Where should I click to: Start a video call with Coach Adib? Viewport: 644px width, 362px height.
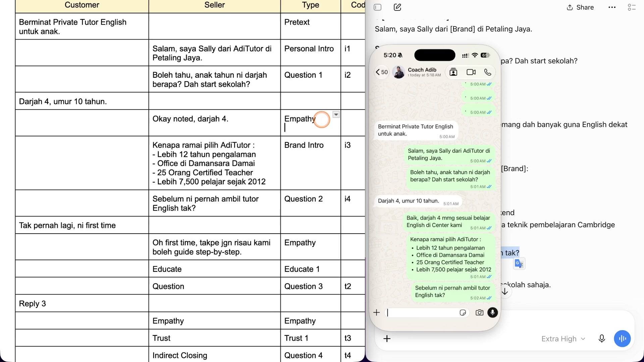(x=471, y=72)
